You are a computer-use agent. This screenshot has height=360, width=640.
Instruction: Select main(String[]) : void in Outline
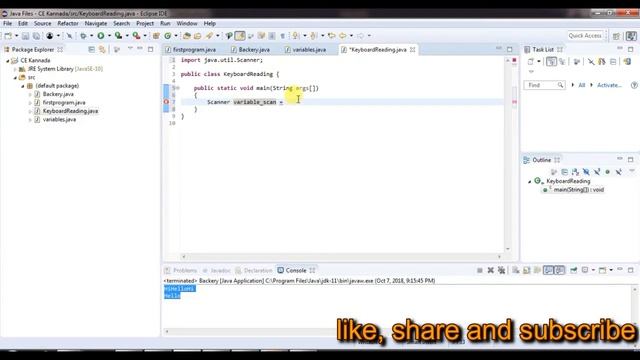[578, 190]
